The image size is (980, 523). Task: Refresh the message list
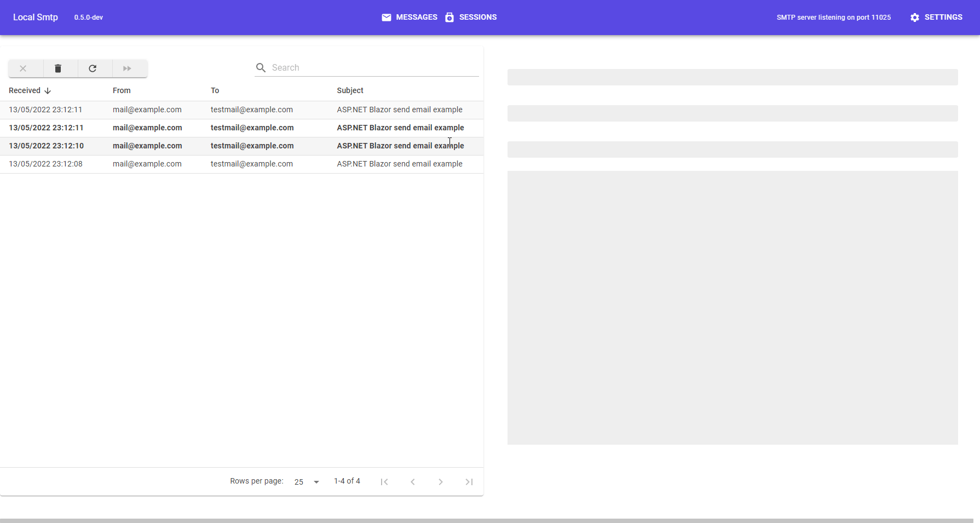93,68
